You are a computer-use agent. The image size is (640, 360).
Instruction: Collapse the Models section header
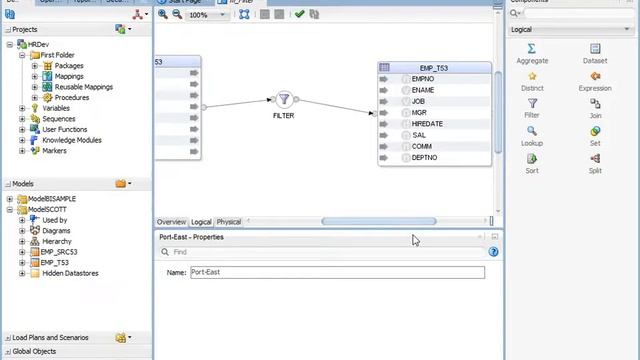coord(8,184)
